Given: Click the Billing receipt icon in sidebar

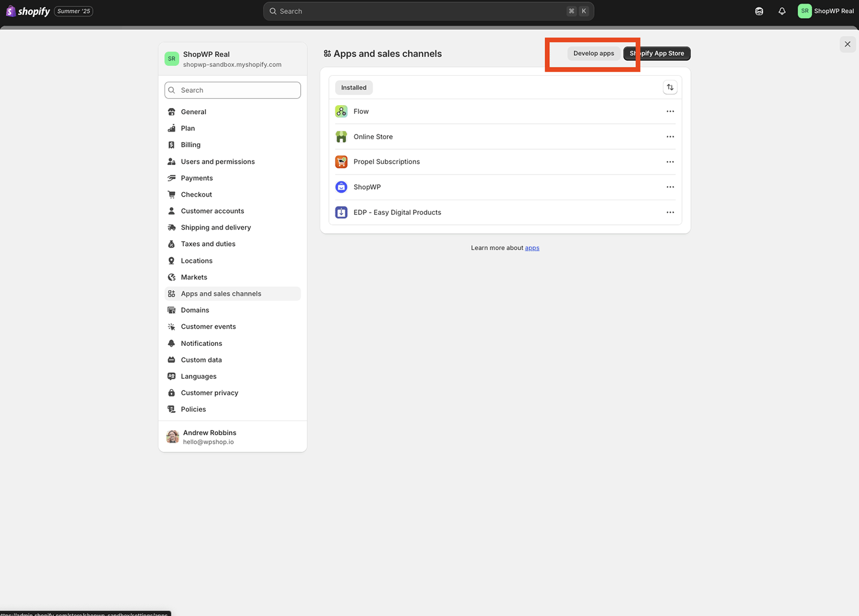Looking at the screenshot, I should coord(172,144).
